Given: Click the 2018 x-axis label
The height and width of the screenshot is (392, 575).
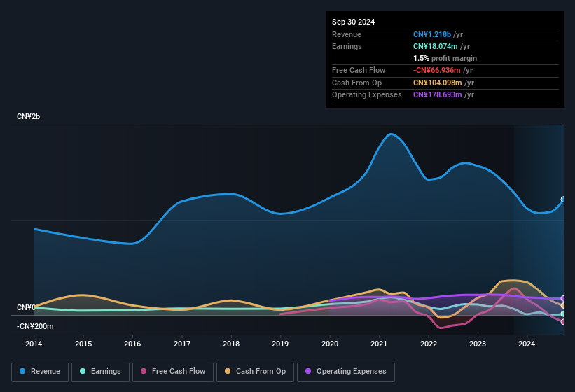Looking at the screenshot, I should coord(231,344).
